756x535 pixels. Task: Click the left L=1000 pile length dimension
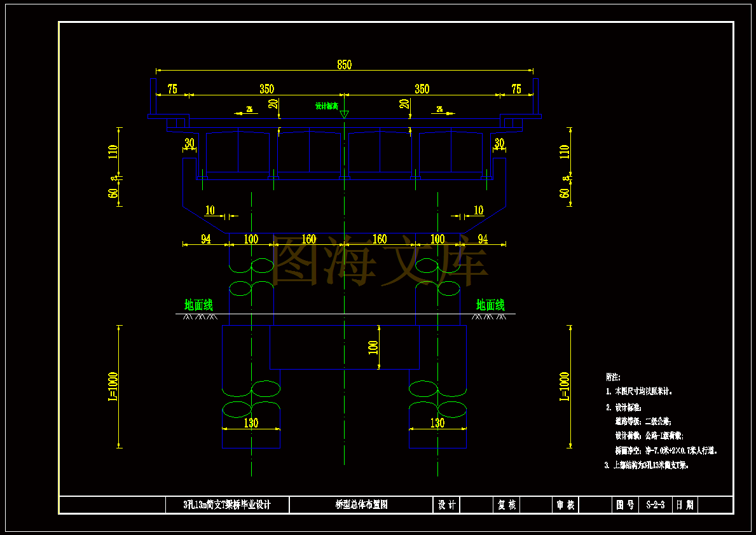pos(113,386)
